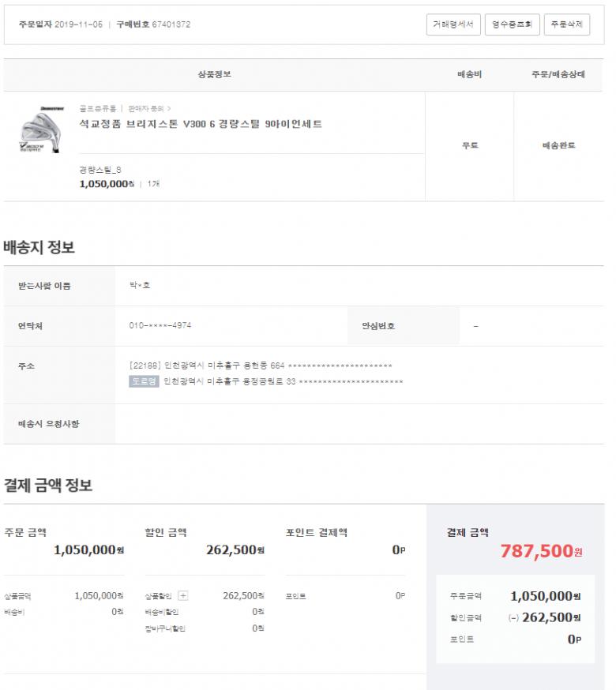Open 영수증조회 receipt lookup
Viewport: 616px width, 690px height.
coord(511,24)
